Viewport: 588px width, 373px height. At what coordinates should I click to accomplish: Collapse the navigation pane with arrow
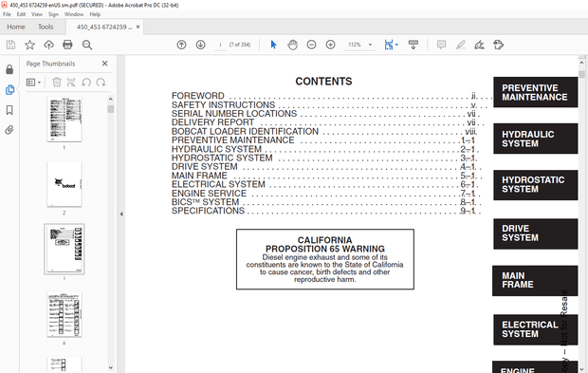click(121, 214)
